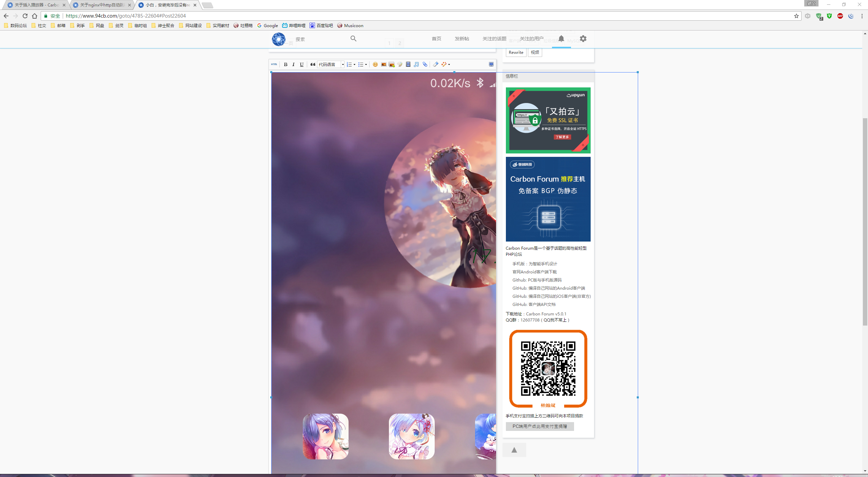Open the scrawl drawing palette tool
Image resolution: width=868 pixels, height=477 pixels.
coord(400,64)
